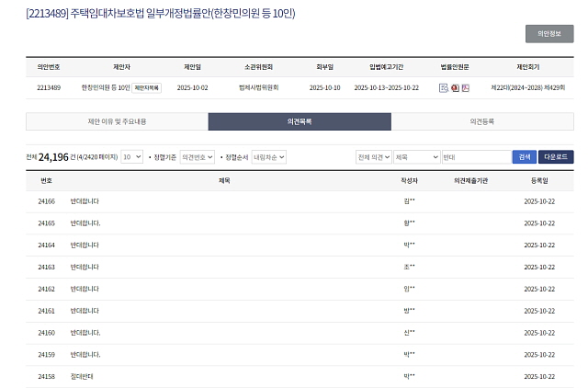Download the bill PDF document icon
Image resolution: width=588 pixels, height=388 pixels.
(466, 88)
